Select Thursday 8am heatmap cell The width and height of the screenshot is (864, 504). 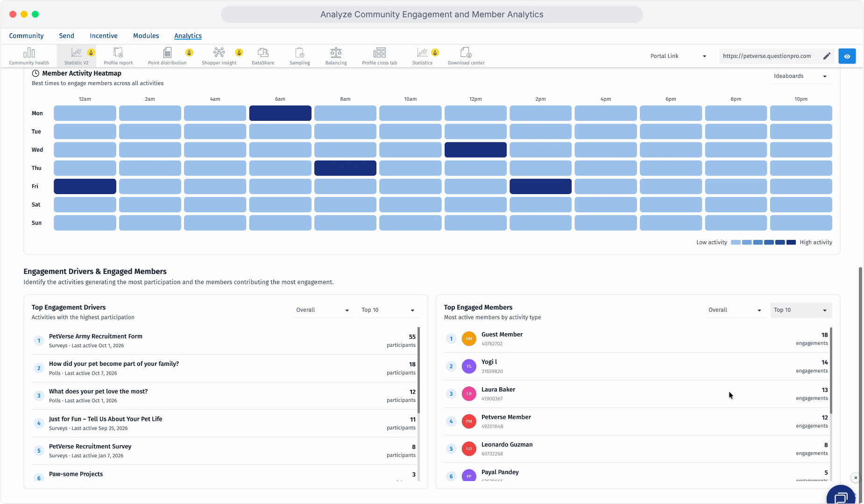pos(345,168)
